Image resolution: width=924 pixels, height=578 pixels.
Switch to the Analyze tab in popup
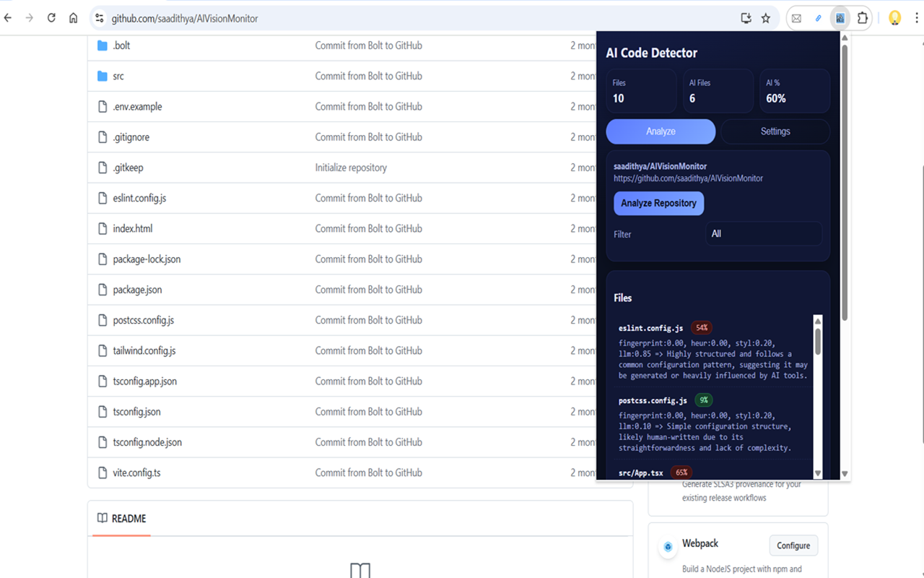pos(661,131)
